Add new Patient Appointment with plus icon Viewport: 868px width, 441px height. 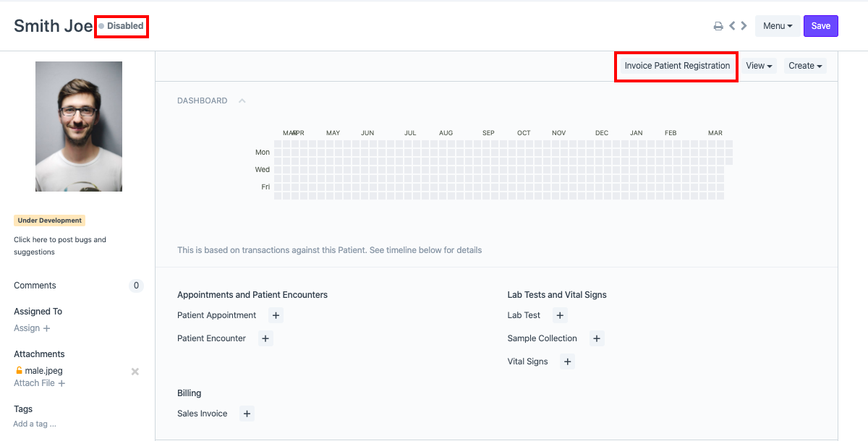point(276,315)
